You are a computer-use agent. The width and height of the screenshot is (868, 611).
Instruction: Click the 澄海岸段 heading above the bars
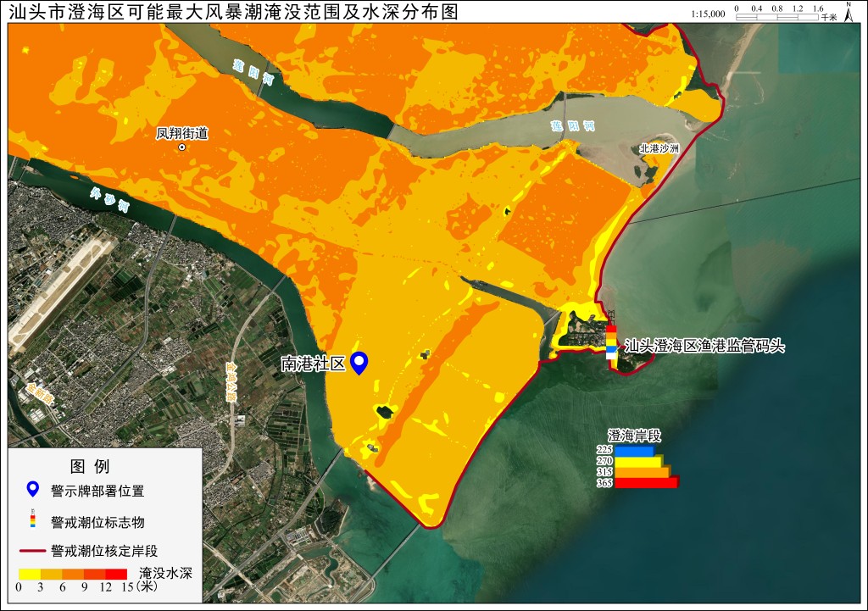coord(634,436)
